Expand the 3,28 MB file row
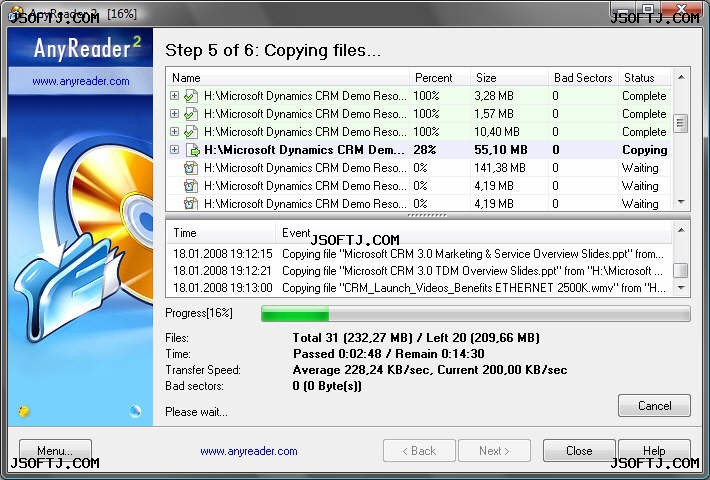 174,96
